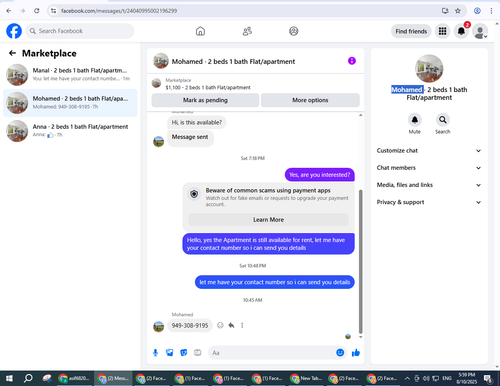
Task: Open the site information icon in address bar
Action: [54, 11]
